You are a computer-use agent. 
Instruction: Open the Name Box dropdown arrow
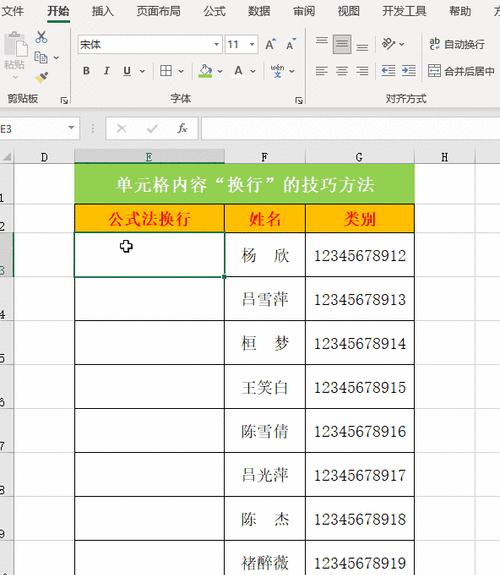point(71,128)
